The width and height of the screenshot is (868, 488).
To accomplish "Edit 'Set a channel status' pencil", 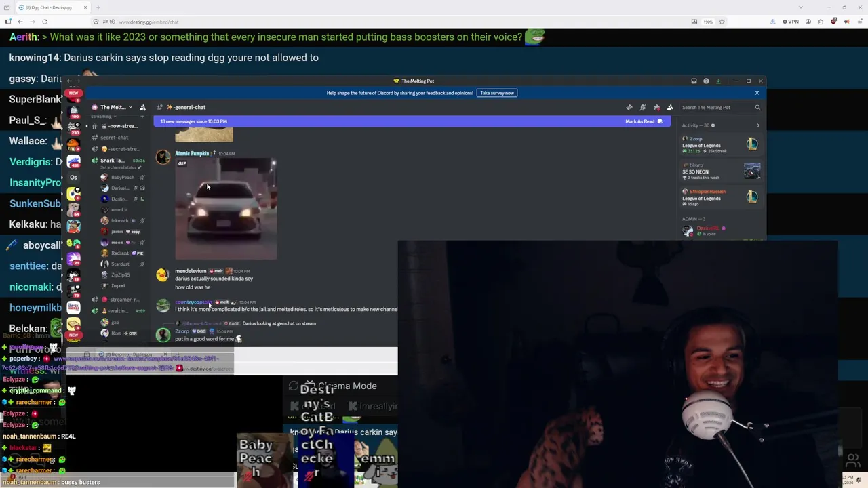I will pos(140,167).
